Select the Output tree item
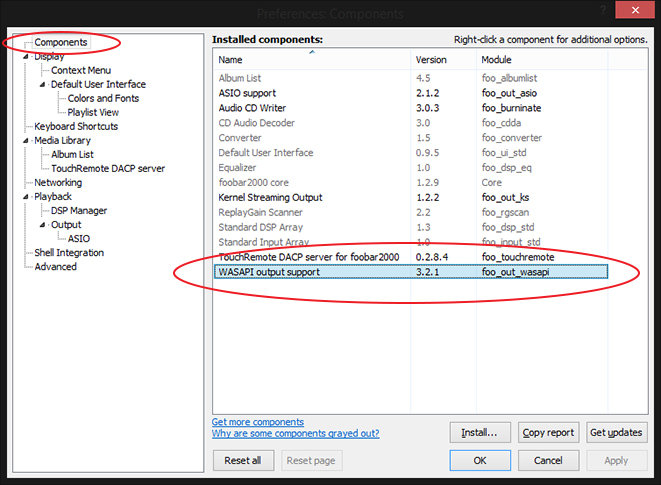This screenshot has height=485, width=661. 66,225
